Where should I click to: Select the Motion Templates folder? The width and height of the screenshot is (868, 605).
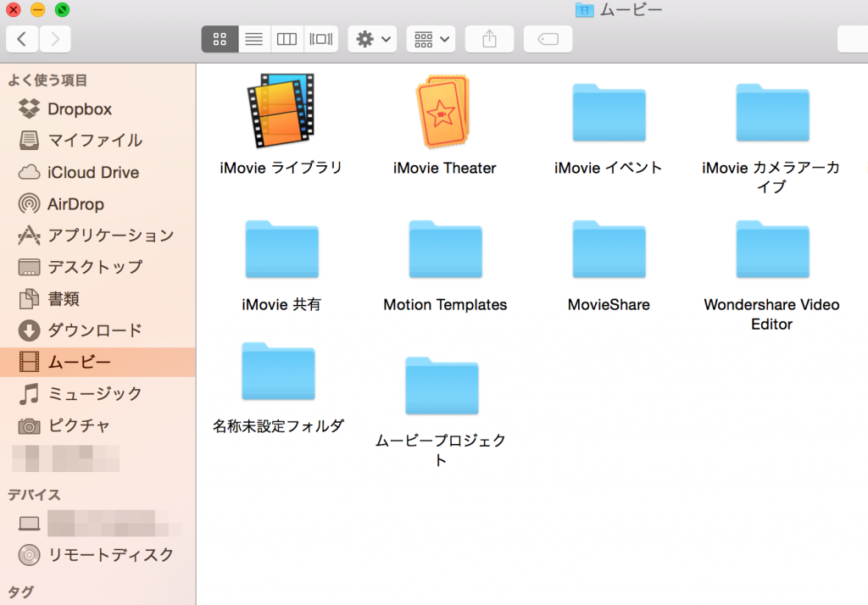click(445, 249)
